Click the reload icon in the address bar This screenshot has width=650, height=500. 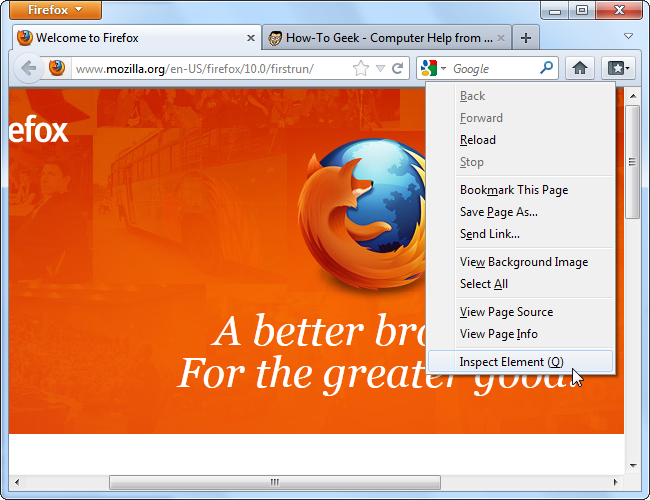pos(398,69)
